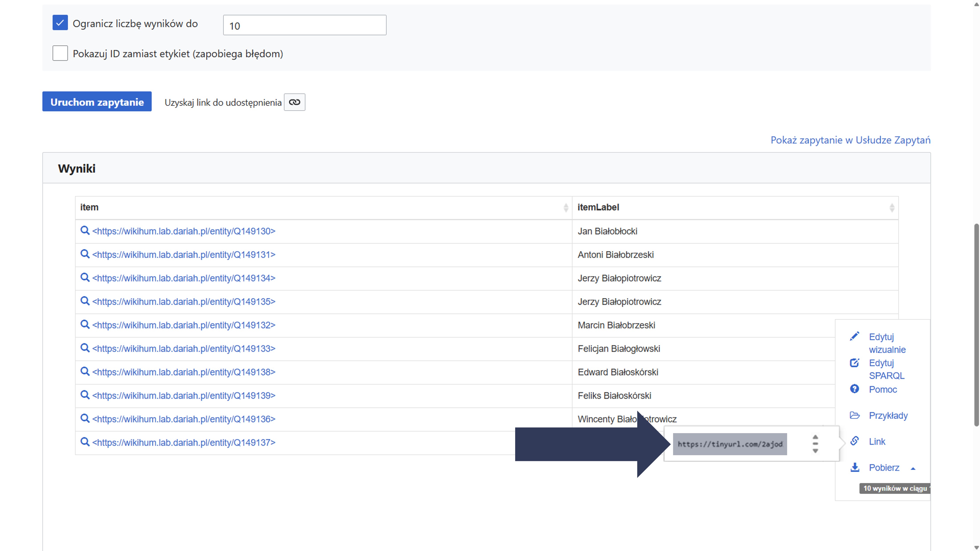Sort results by item column arrows
980x551 pixels.
566,208
